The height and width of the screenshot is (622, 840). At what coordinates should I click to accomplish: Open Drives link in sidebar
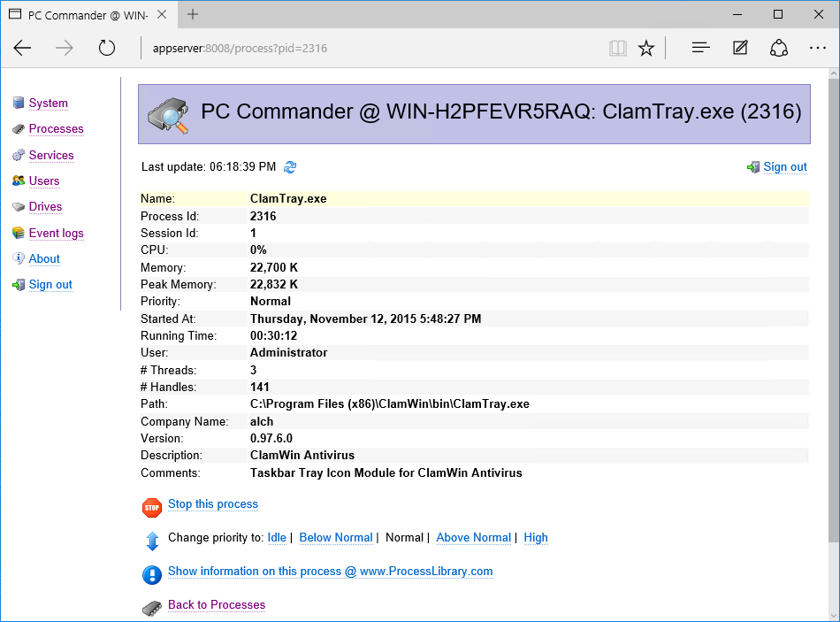tap(45, 206)
